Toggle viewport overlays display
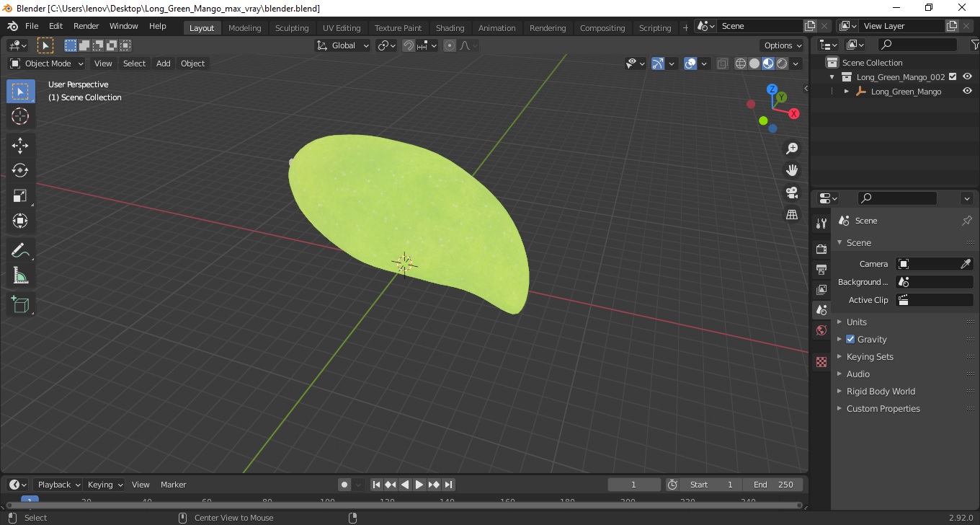Image resolution: width=980 pixels, height=525 pixels. (690, 63)
